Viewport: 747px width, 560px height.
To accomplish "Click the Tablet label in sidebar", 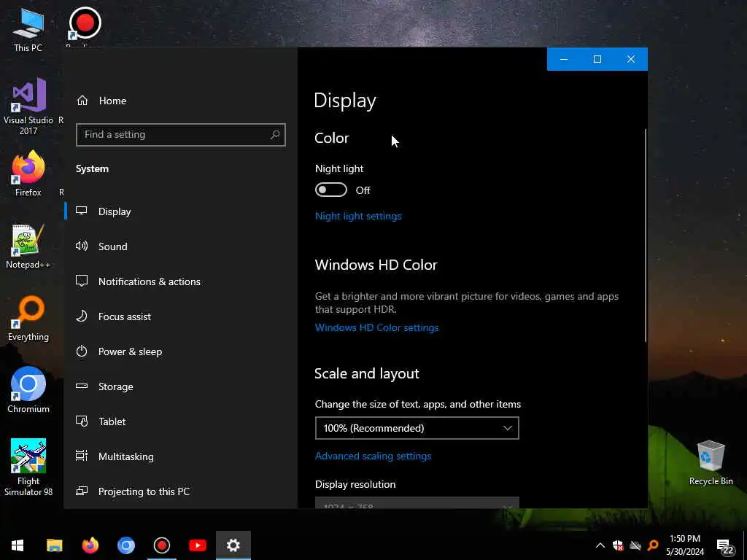I will click(x=112, y=421).
